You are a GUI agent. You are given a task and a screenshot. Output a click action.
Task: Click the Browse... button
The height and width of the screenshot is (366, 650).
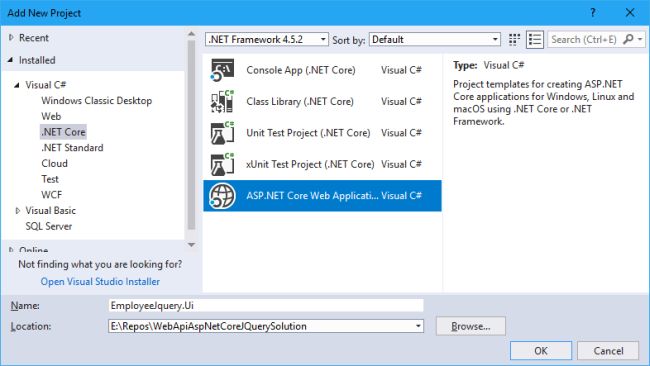471,326
